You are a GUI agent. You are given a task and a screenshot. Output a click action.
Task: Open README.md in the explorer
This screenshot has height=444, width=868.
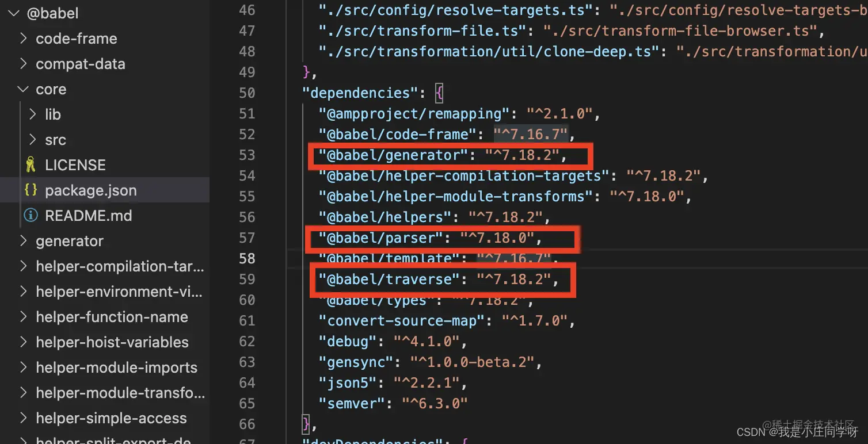coord(89,216)
